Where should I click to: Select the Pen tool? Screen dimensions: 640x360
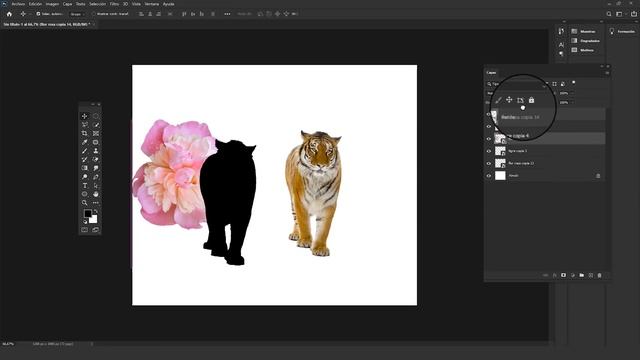coord(96,177)
